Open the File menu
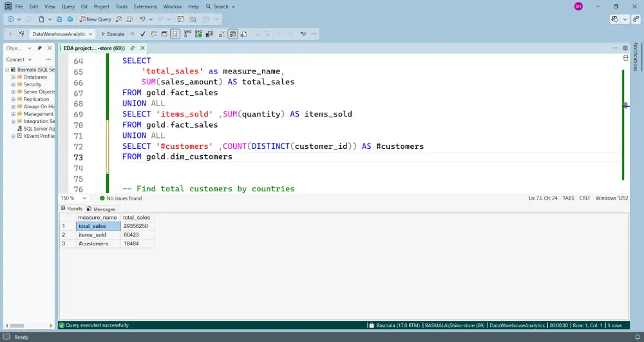 (19, 6)
